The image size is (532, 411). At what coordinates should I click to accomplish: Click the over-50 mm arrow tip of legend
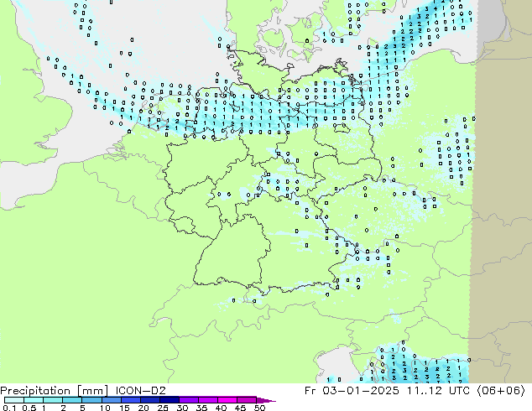(x=266, y=400)
